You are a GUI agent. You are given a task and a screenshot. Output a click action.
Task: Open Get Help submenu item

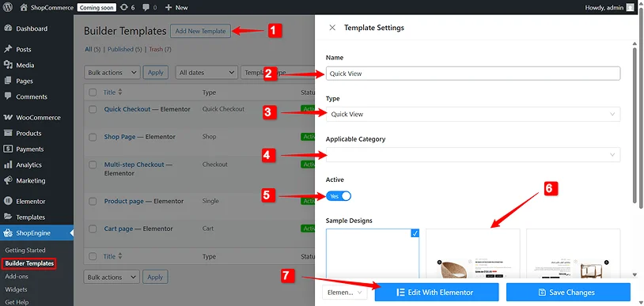tap(17, 302)
